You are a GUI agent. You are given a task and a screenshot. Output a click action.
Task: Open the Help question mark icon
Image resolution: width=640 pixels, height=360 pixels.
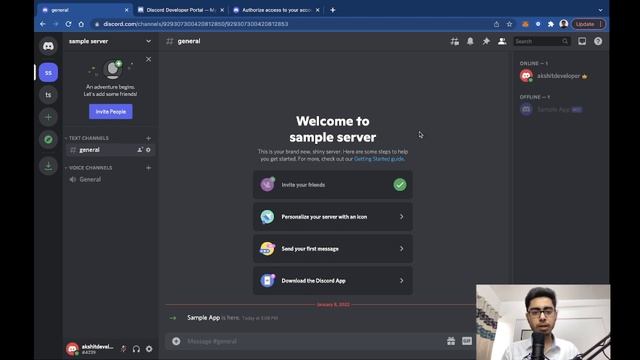tap(598, 41)
